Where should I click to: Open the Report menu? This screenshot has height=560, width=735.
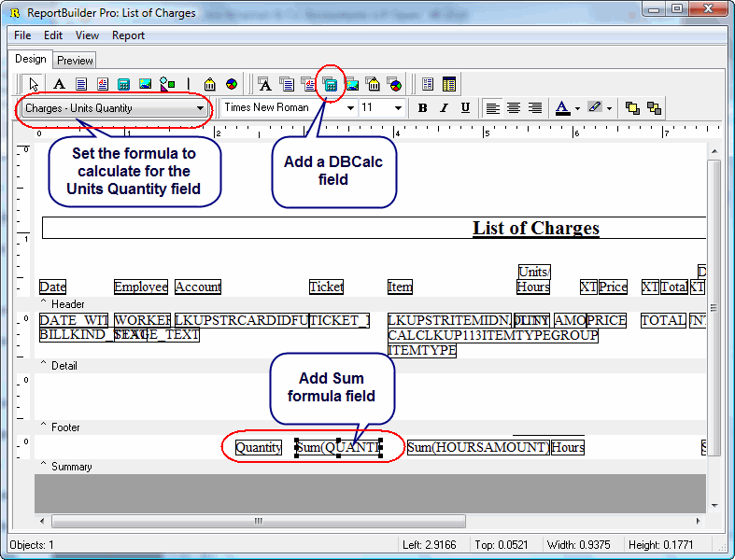(128, 35)
